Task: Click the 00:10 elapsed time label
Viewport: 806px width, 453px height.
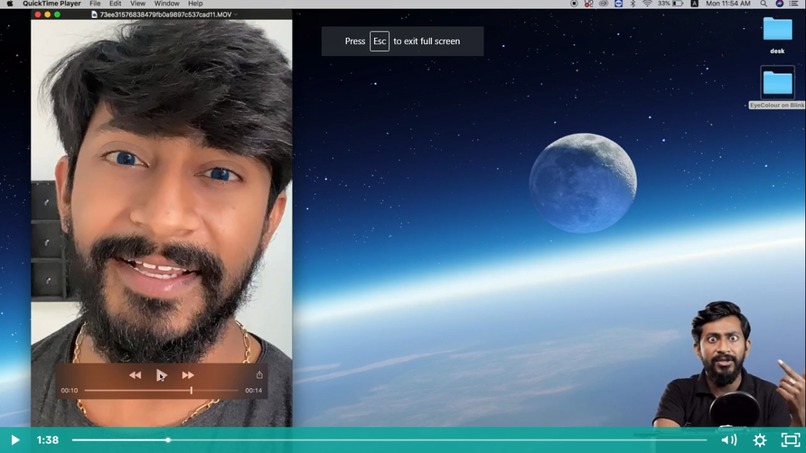Action: [x=69, y=390]
